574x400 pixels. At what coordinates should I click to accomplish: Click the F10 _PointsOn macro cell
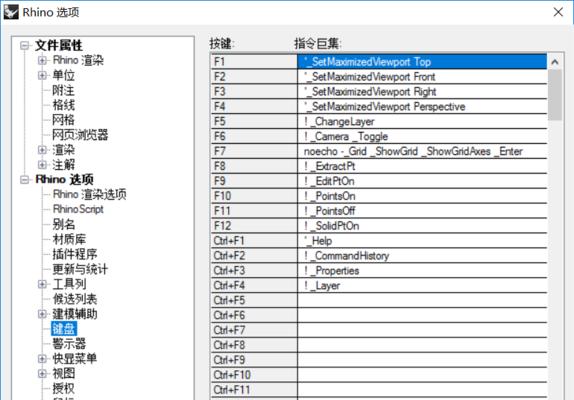[422, 196]
